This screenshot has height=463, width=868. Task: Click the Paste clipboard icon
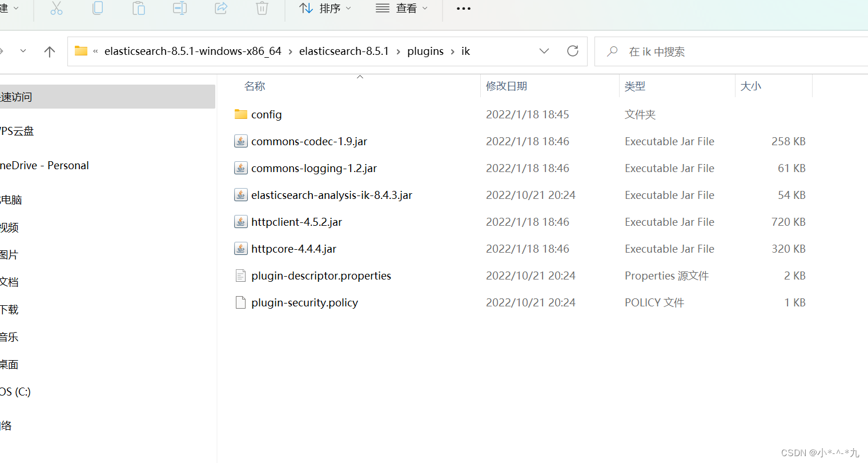139,8
